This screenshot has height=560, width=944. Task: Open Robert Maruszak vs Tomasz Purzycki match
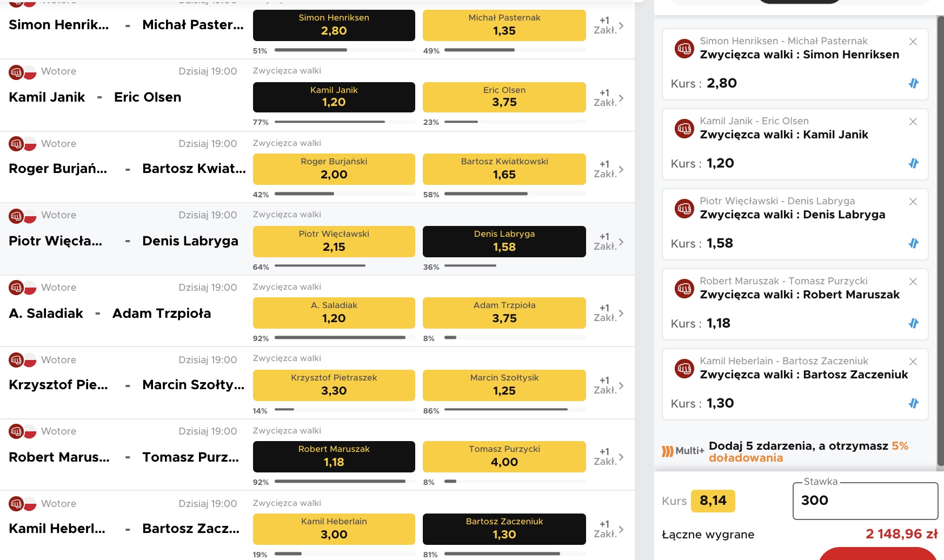(124, 457)
